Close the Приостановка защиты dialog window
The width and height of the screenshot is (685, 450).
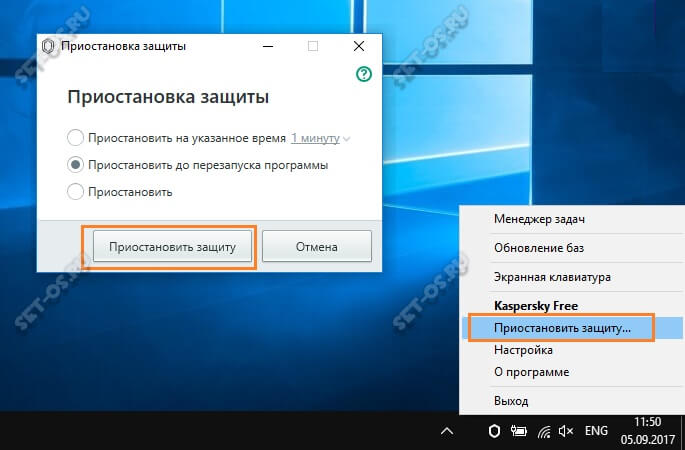point(358,46)
